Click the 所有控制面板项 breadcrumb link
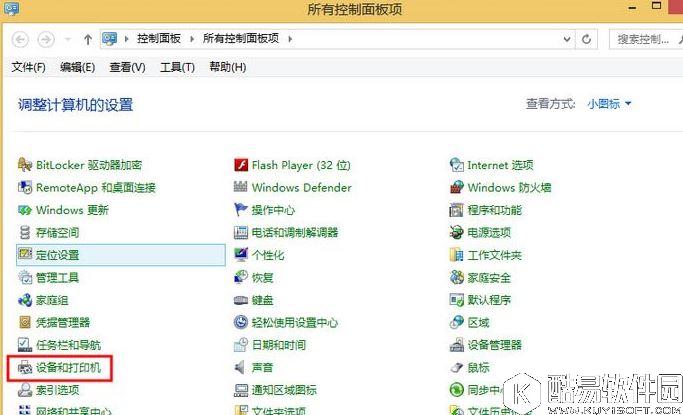 (x=240, y=39)
